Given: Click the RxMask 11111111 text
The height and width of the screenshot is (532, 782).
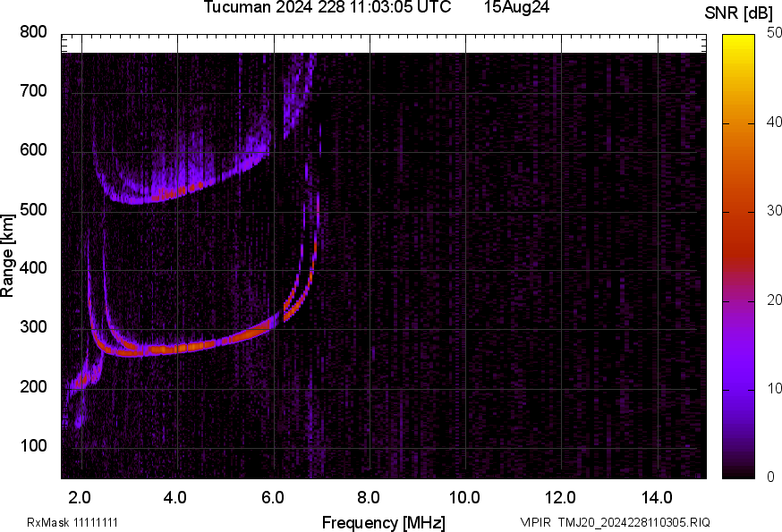Looking at the screenshot, I should coord(72,522).
